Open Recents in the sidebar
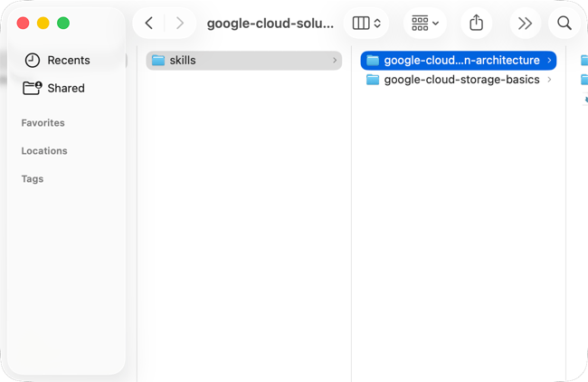Viewport: 588px width, 382px height. coord(57,60)
